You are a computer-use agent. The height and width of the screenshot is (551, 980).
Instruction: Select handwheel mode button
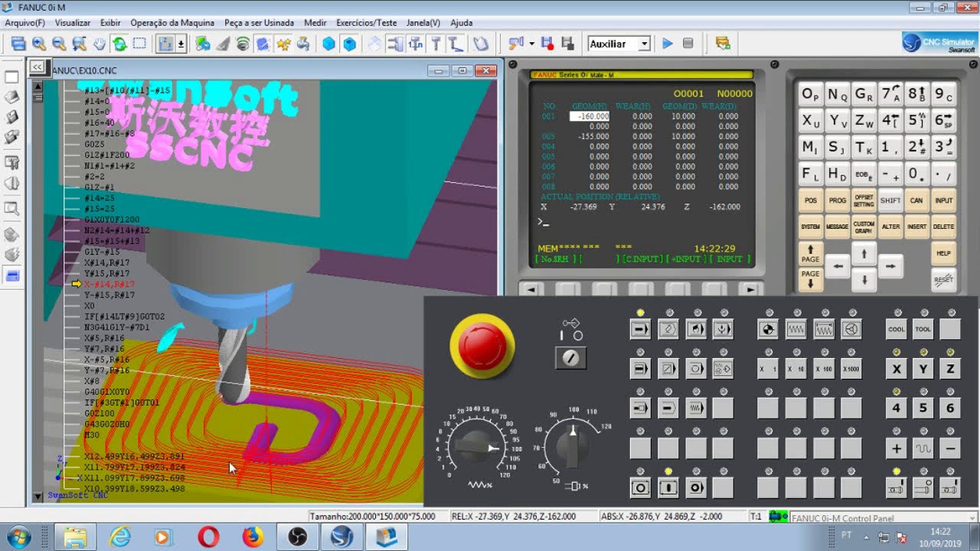point(851,330)
